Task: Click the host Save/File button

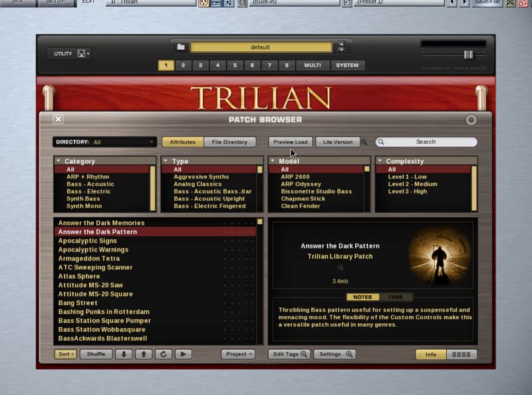Action: (x=487, y=3)
